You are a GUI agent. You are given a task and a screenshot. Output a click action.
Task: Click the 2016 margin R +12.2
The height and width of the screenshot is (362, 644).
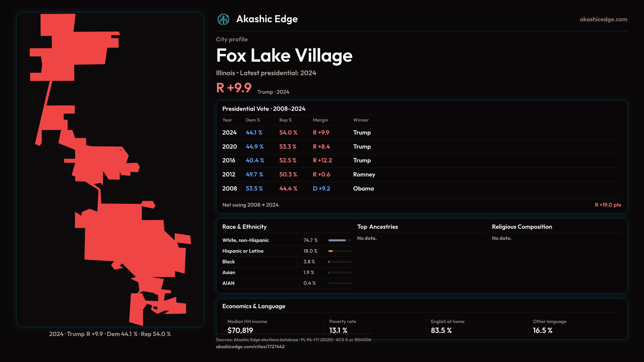click(322, 161)
